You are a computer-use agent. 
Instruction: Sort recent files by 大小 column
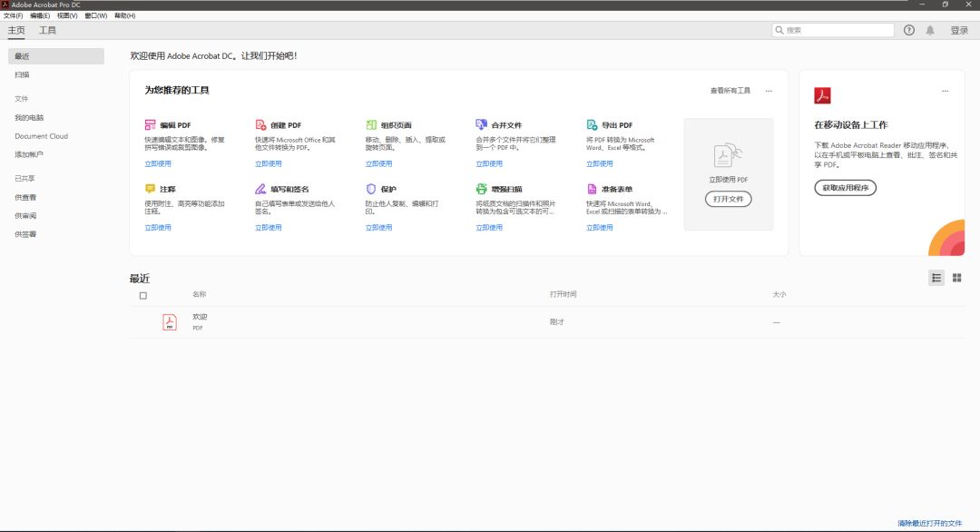click(x=779, y=294)
